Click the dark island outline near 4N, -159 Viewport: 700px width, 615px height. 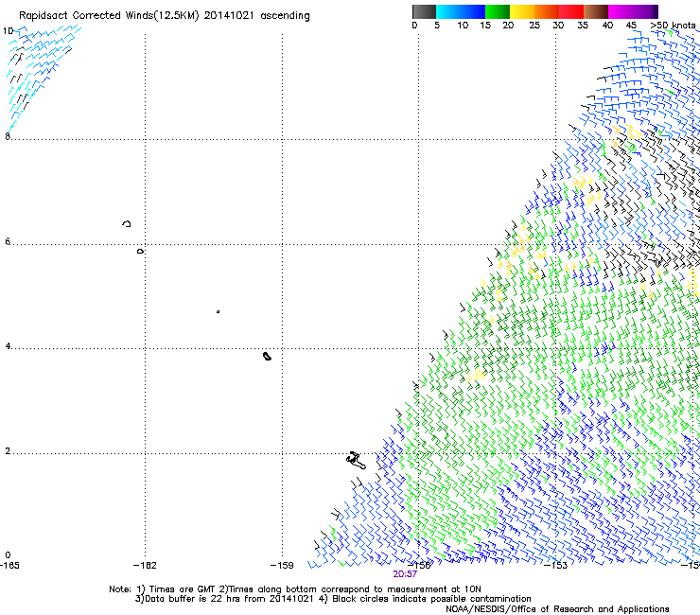coord(267,356)
